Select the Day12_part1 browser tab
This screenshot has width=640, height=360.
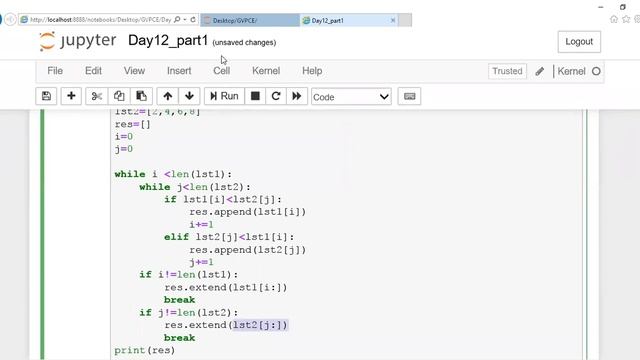click(x=347, y=20)
